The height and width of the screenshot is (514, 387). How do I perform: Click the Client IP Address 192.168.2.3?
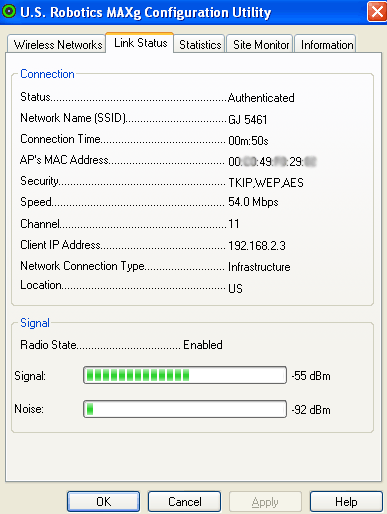click(x=257, y=246)
